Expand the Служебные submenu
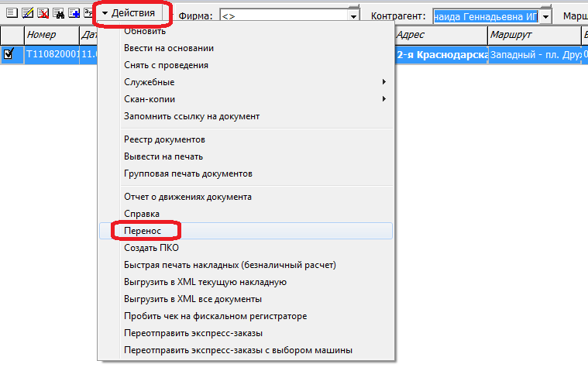The width and height of the screenshot is (588, 371). (149, 82)
